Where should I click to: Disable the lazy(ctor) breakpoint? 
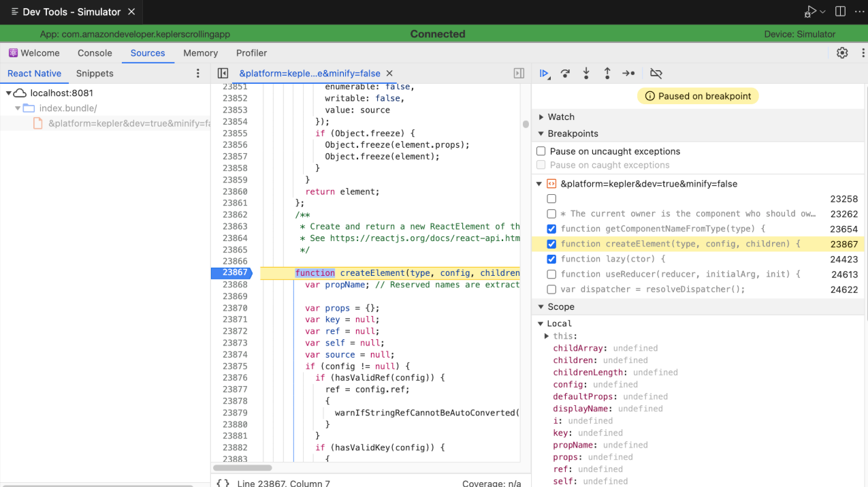(551, 259)
